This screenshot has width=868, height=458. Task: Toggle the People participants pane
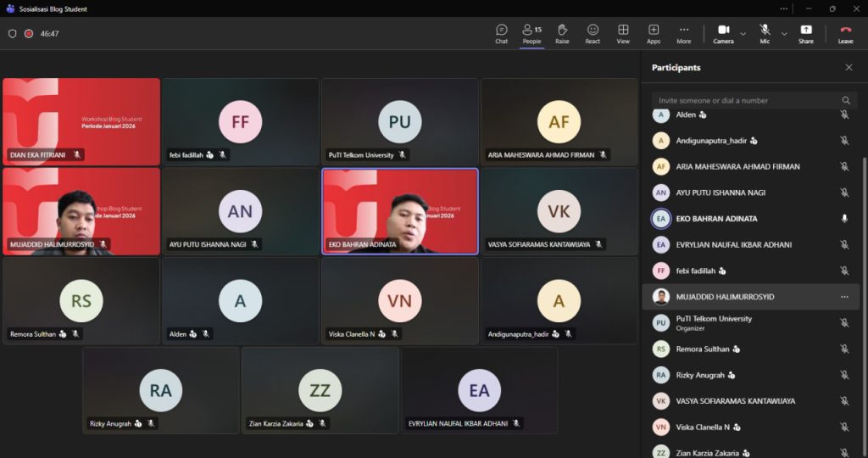[x=531, y=33]
